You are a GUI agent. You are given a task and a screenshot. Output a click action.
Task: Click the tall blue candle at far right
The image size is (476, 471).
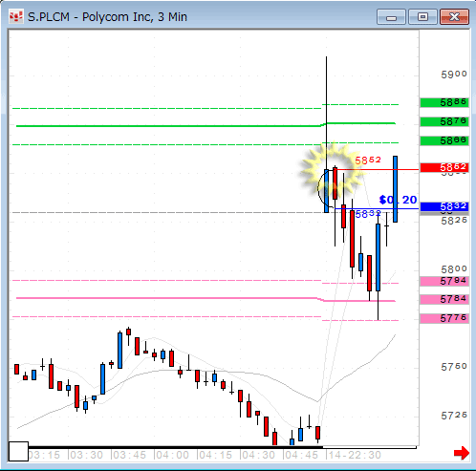click(x=395, y=189)
